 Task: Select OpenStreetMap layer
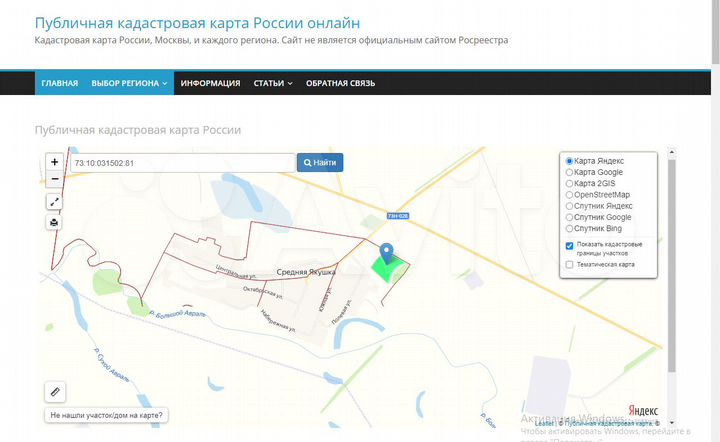pos(569,195)
